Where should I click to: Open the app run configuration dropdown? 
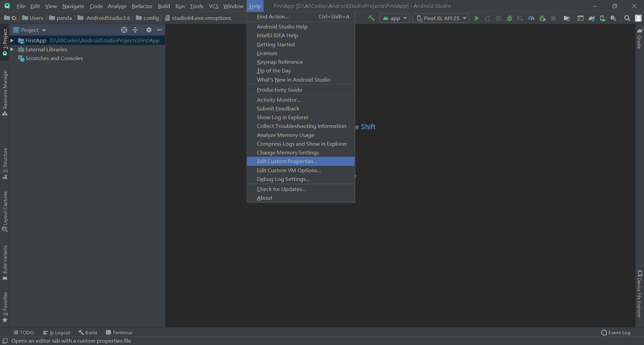[x=395, y=18]
